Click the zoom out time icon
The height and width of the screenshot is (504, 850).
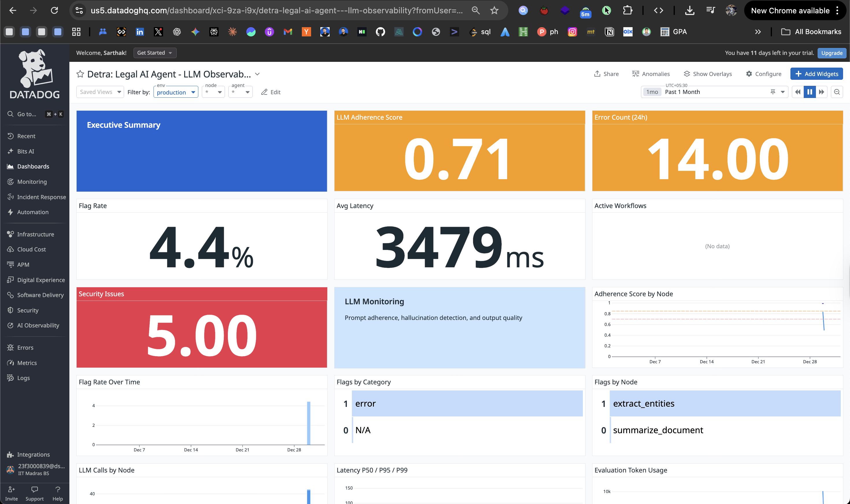click(x=837, y=92)
